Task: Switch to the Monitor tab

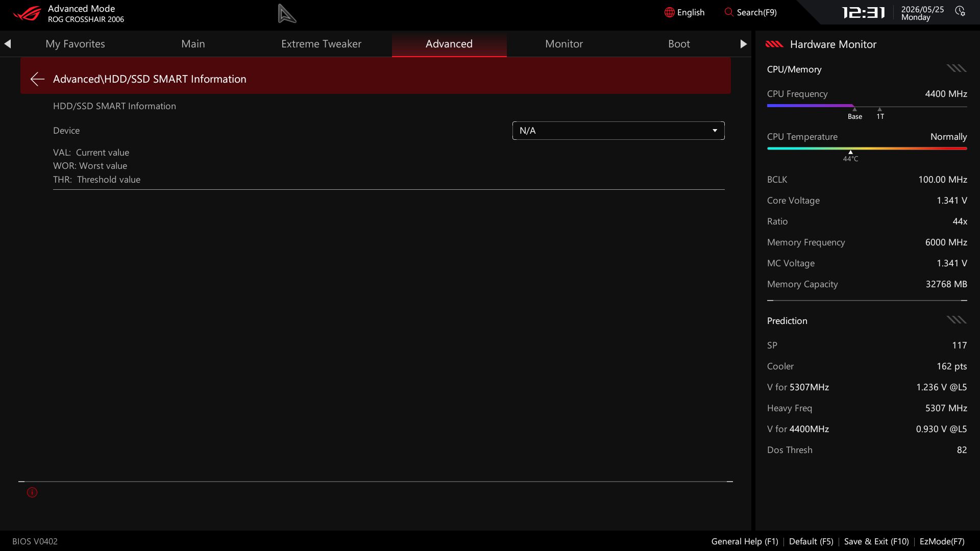Action: tap(564, 44)
